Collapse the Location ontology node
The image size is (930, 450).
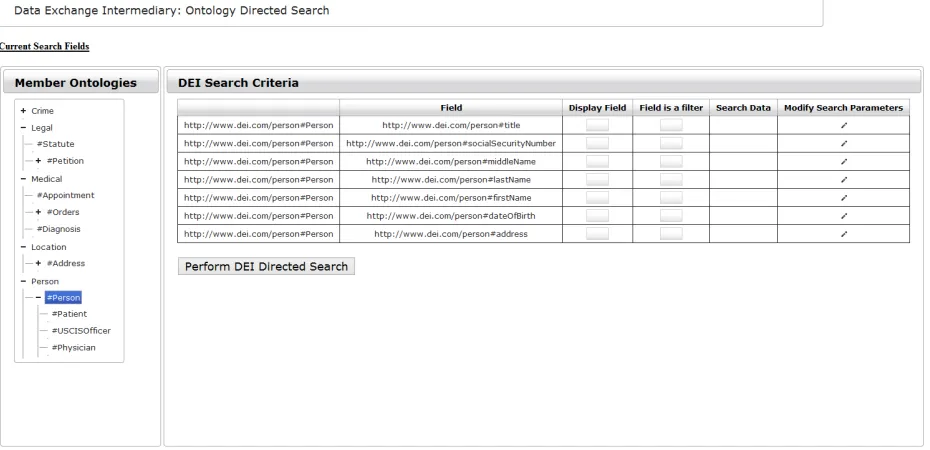23,247
